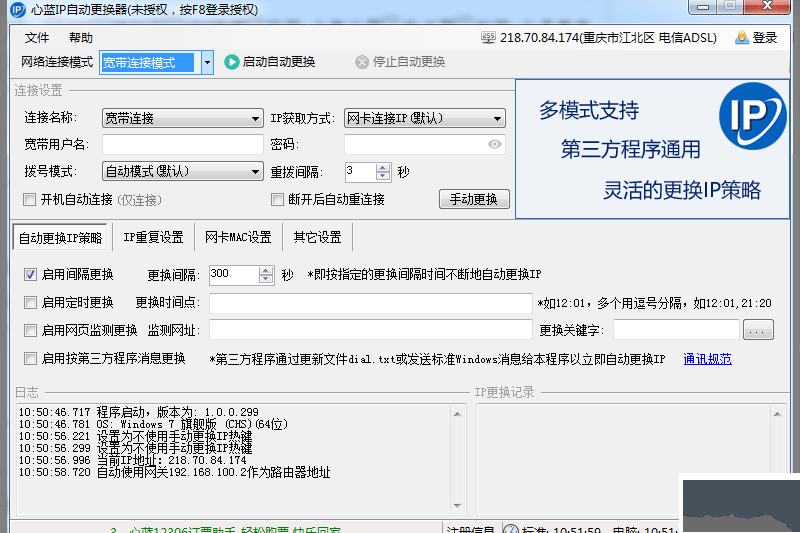The width and height of the screenshot is (800, 533).
Task: Click 停止自动更换 button
Action: pos(401,62)
